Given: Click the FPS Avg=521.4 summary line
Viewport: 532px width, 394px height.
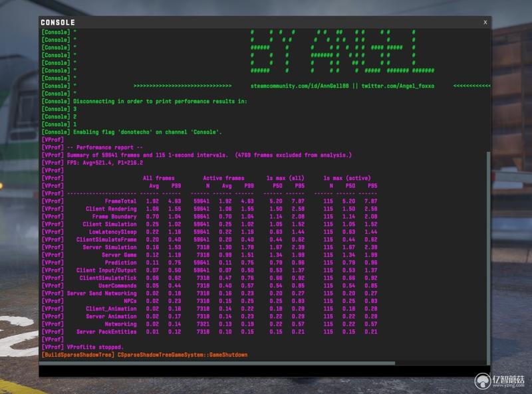Looking at the screenshot, I should [105, 163].
